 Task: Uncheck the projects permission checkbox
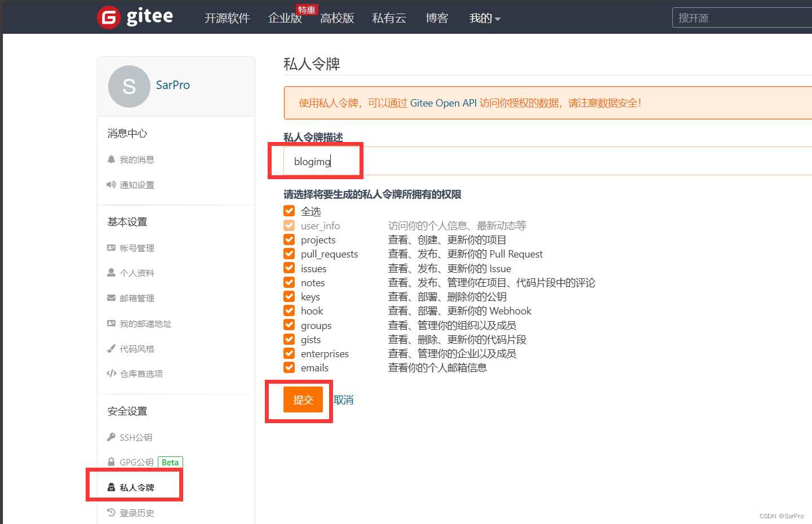click(289, 239)
